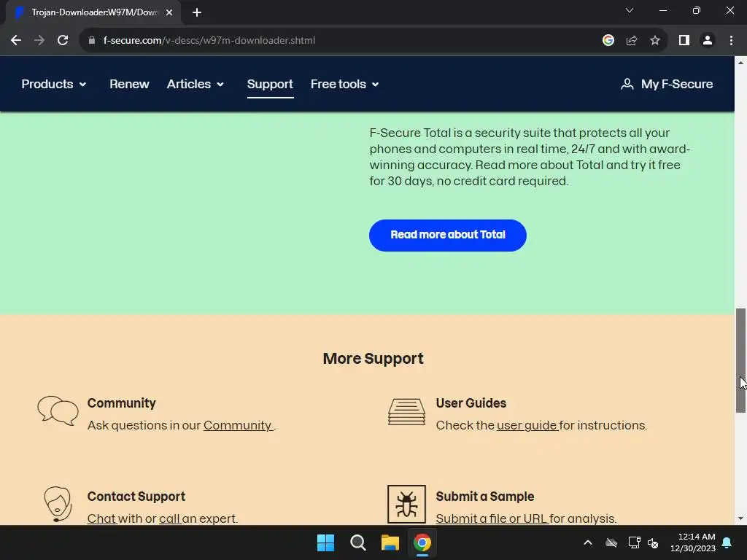747x560 pixels.
Task: Click the Submit a Sample bug icon
Action: point(406,505)
